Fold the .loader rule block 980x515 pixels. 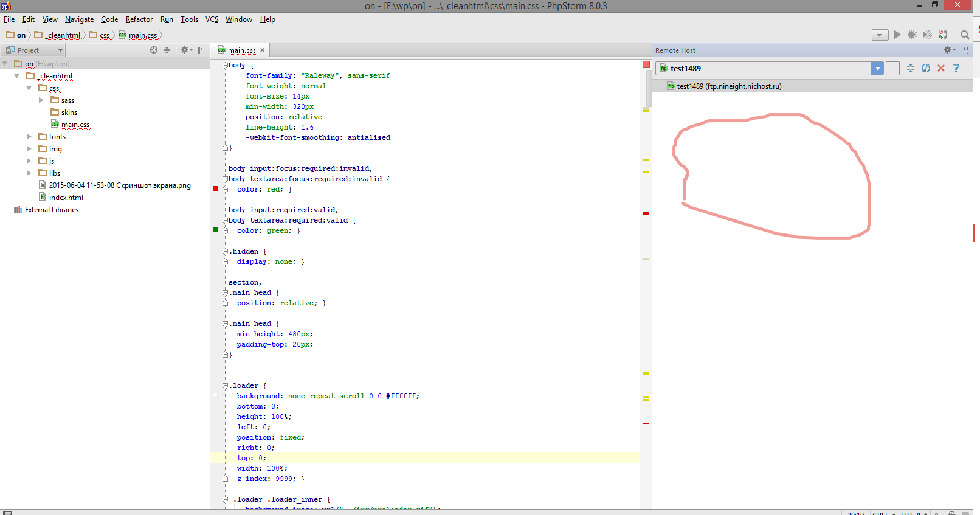coord(225,385)
